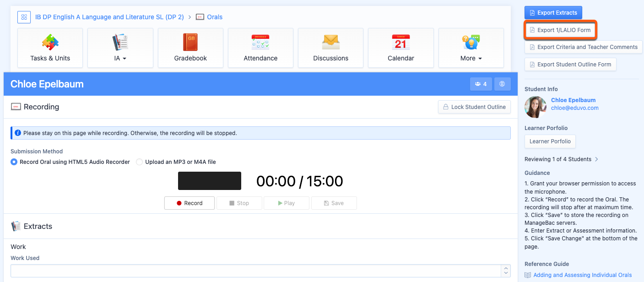Screen dimensions: 644x282
Task: Open the Tasks & Units puzzle icon
Action: click(50, 43)
